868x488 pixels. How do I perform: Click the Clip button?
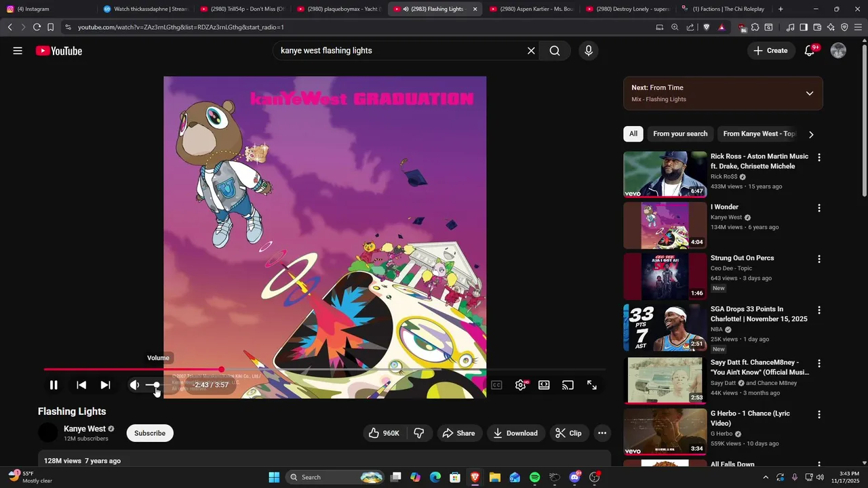[x=568, y=433]
